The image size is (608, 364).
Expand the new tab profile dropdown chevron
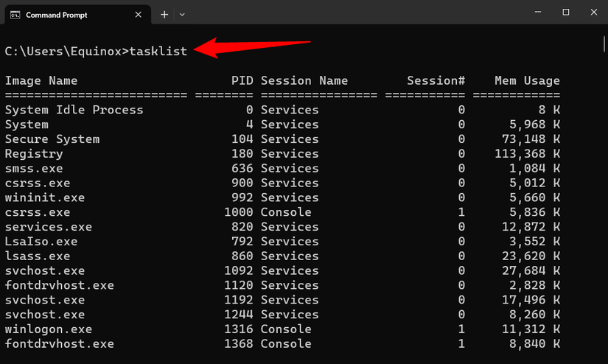pyautogui.click(x=182, y=15)
